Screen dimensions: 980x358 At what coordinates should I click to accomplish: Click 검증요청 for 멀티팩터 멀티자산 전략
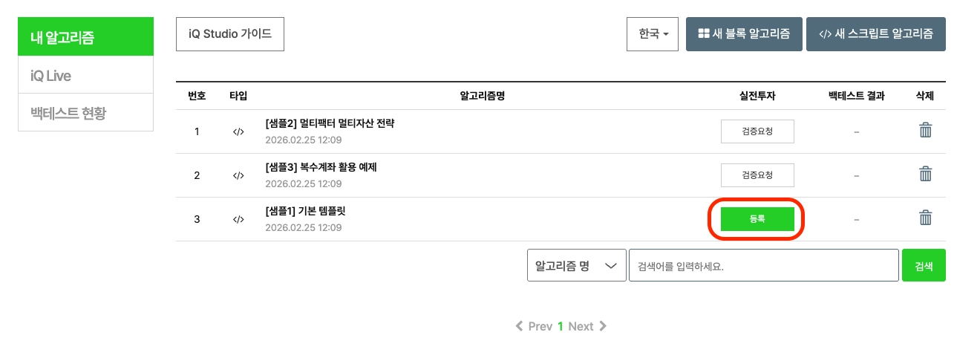757,132
